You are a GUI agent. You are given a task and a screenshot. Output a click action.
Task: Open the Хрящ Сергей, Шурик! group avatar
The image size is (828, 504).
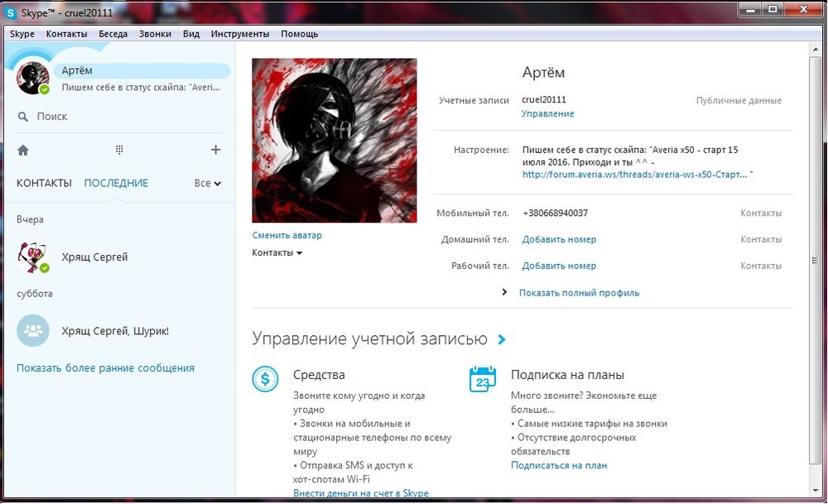coord(34,331)
